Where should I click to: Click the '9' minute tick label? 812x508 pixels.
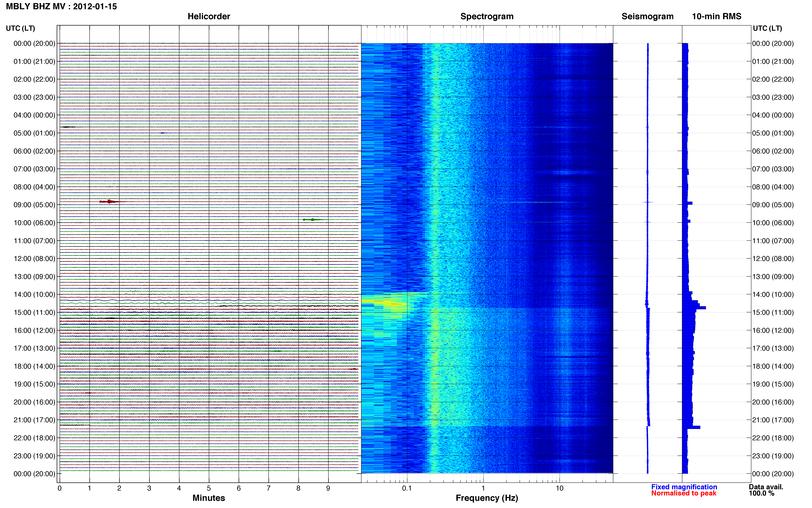coord(328,488)
